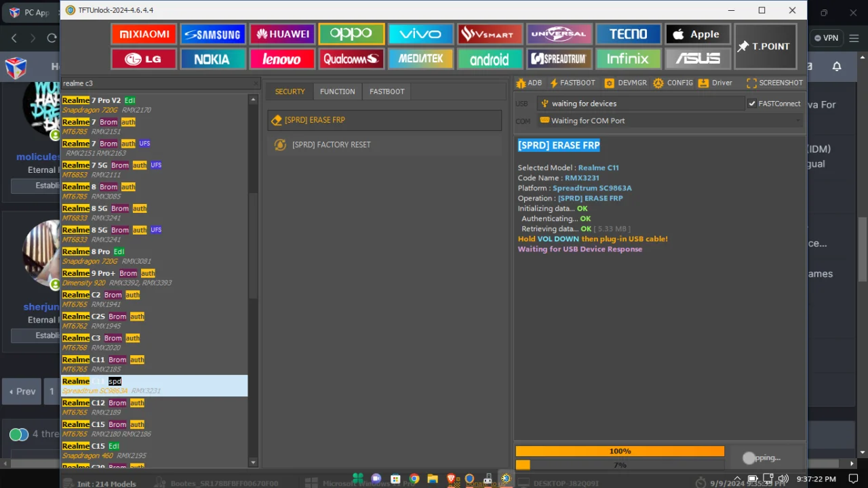Select Realme C11 spd Spreadtrum entry
The image size is (868, 488).
[x=155, y=386]
